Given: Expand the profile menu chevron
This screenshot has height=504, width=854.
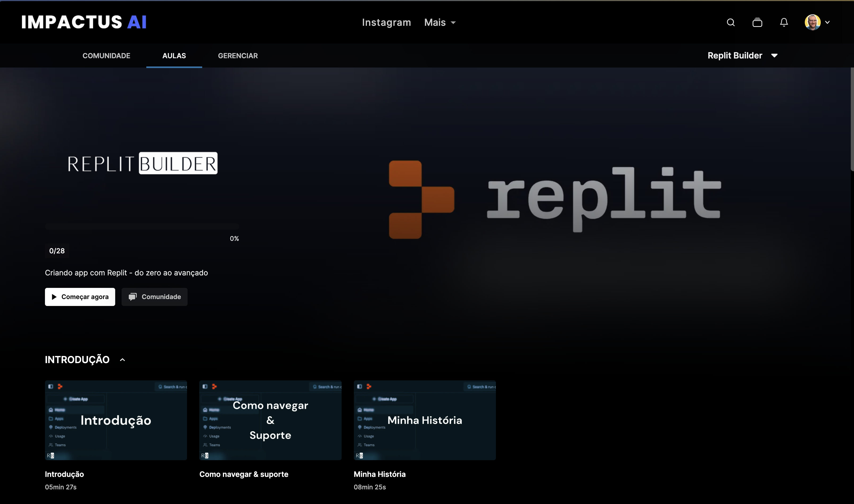Looking at the screenshot, I should [827, 22].
